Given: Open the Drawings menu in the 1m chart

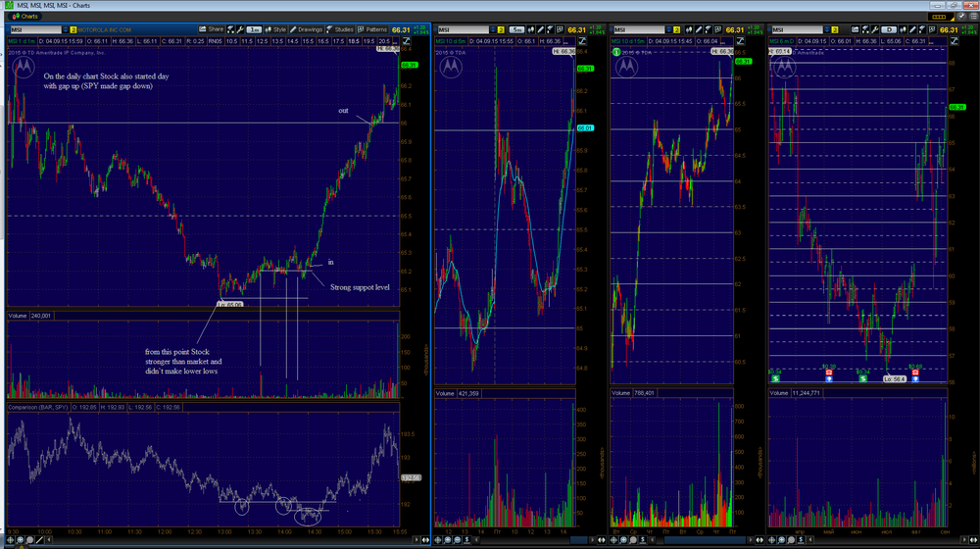Looking at the screenshot, I should pos(306,29).
